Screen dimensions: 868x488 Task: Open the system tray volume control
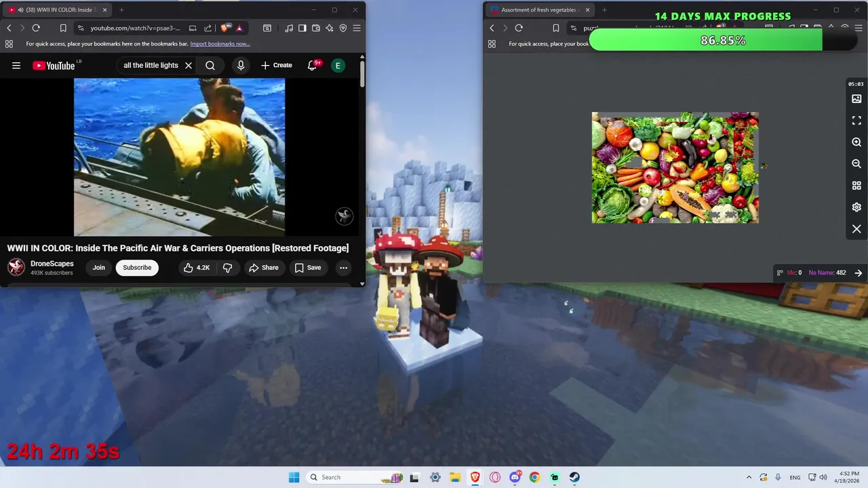coord(823,477)
